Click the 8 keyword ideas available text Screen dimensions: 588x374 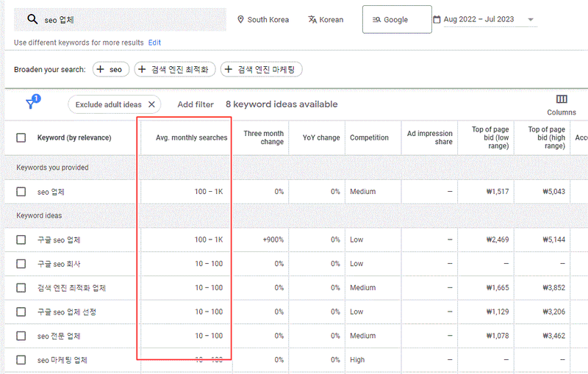[282, 104]
